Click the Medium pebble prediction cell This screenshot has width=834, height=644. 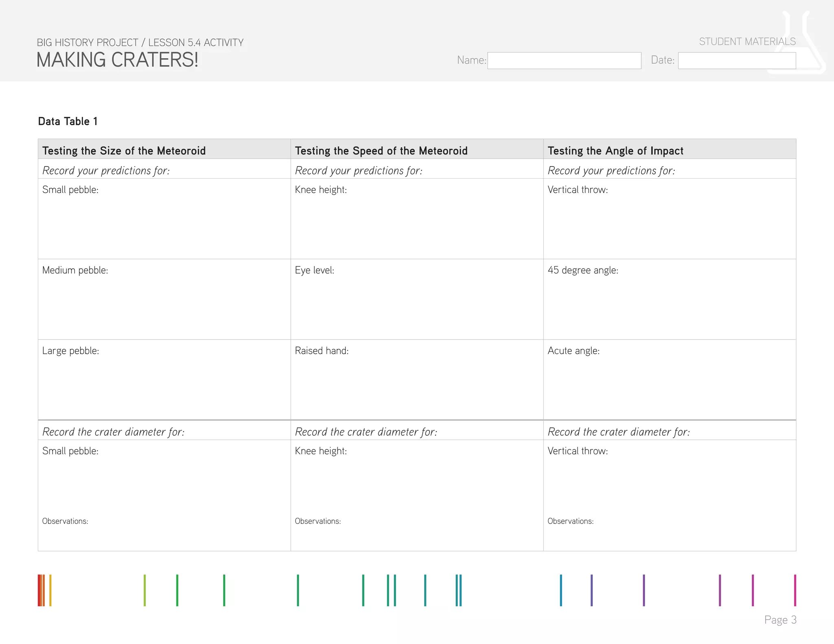[164, 299]
